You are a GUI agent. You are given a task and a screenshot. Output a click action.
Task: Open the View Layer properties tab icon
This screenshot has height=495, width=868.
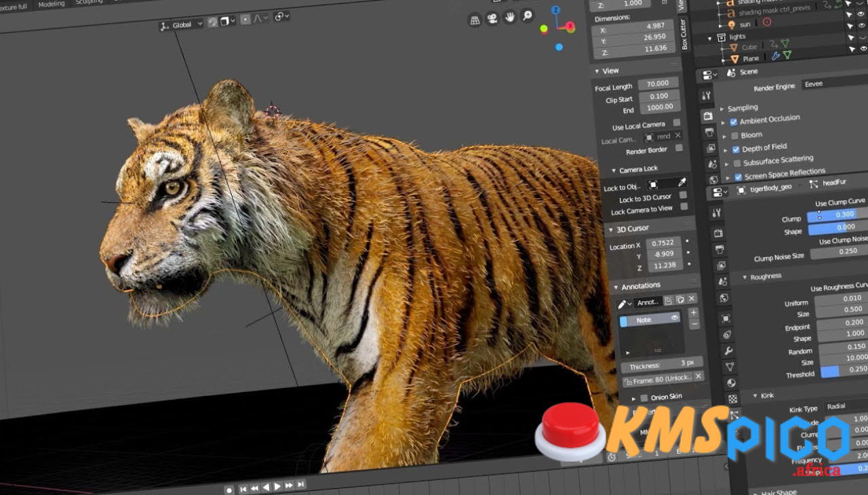[711, 148]
